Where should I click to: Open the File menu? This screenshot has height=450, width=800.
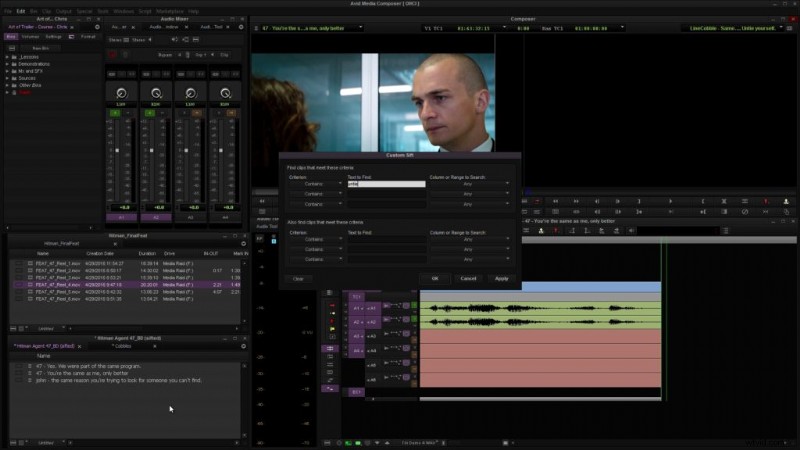click(8, 11)
